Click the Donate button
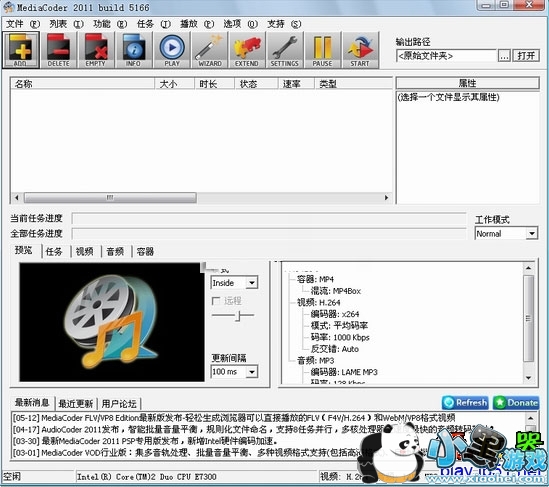Screen dimensions: 549x487 pos(516,403)
